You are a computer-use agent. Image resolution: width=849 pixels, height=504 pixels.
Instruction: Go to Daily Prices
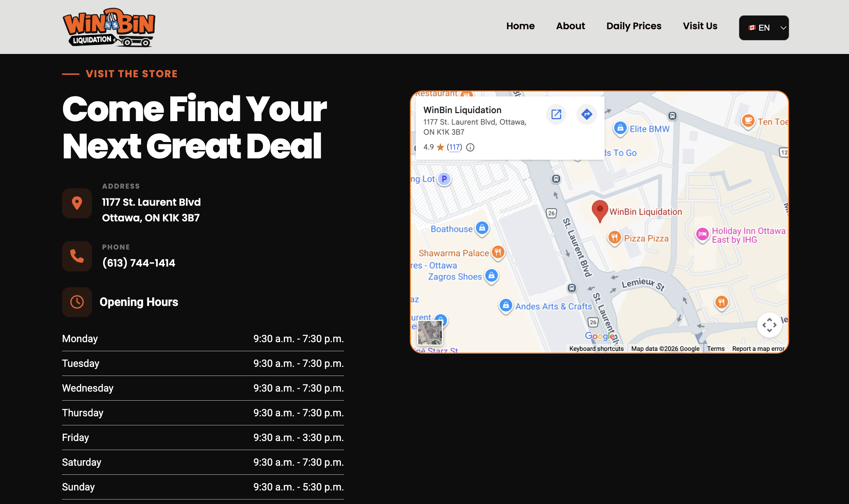pos(634,26)
